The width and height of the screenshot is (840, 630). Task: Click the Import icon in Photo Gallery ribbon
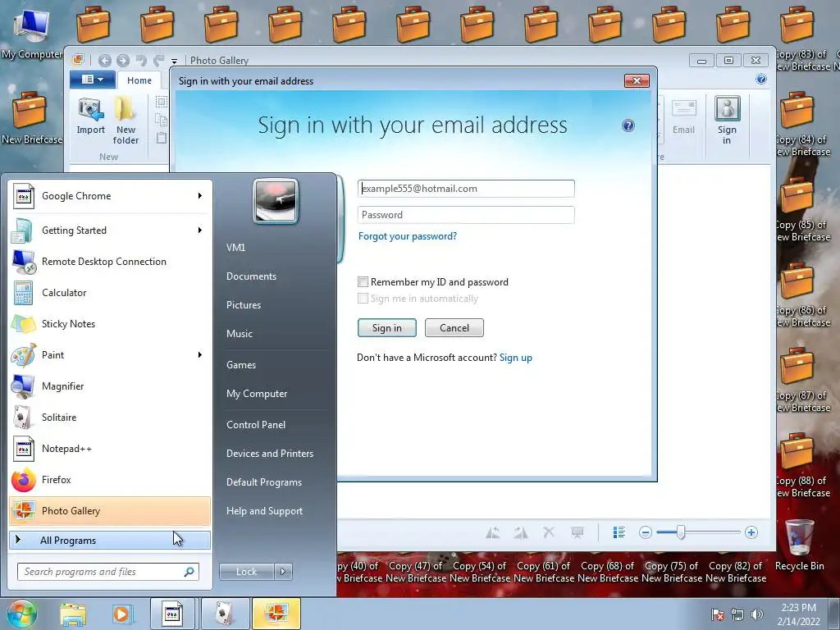(x=90, y=116)
